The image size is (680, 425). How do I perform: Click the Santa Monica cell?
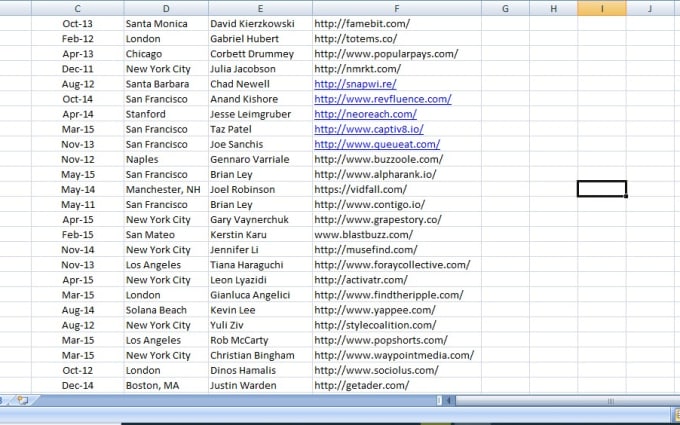tap(166, 23)
